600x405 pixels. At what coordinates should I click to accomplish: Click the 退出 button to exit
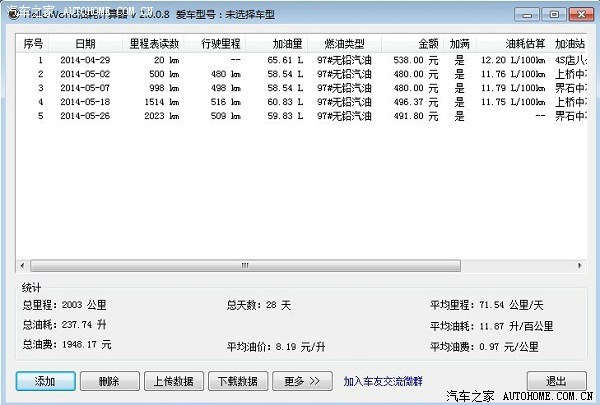click(557, 381)
